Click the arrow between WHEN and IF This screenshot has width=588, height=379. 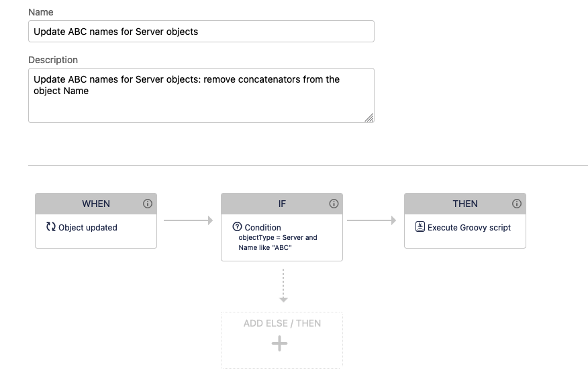tap(188, 220)
